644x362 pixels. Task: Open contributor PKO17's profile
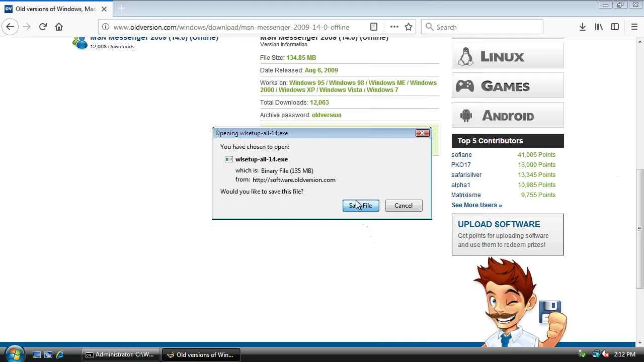coord(461,165)
